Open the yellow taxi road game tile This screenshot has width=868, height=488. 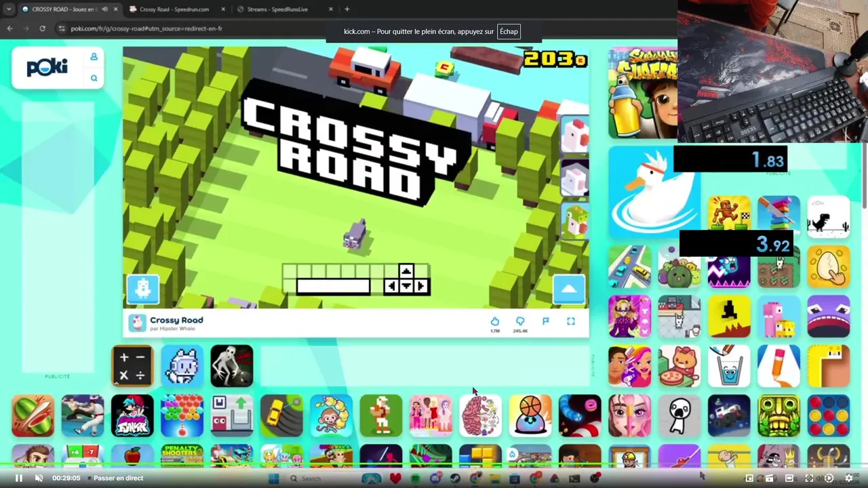(x=281, y=415)
